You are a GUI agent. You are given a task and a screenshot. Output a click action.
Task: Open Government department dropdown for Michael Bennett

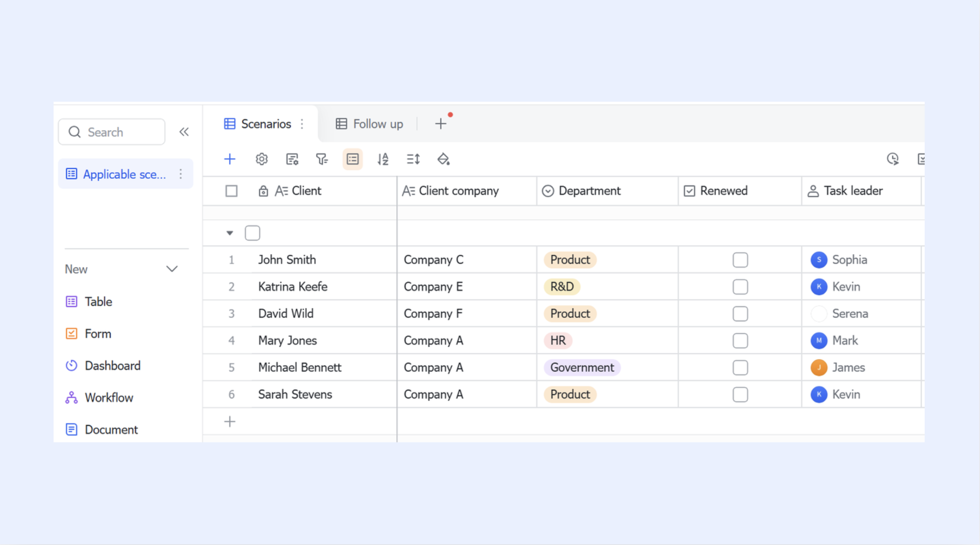(x=582, y=368)
